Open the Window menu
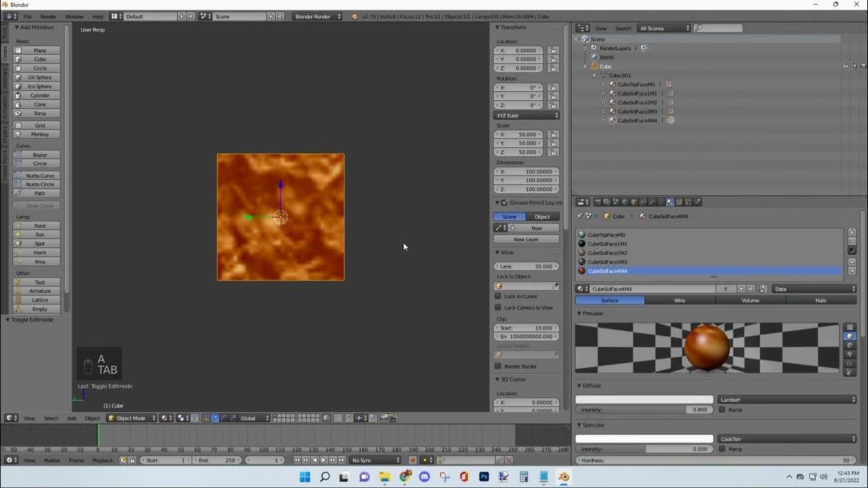 (x=75, y=16)
